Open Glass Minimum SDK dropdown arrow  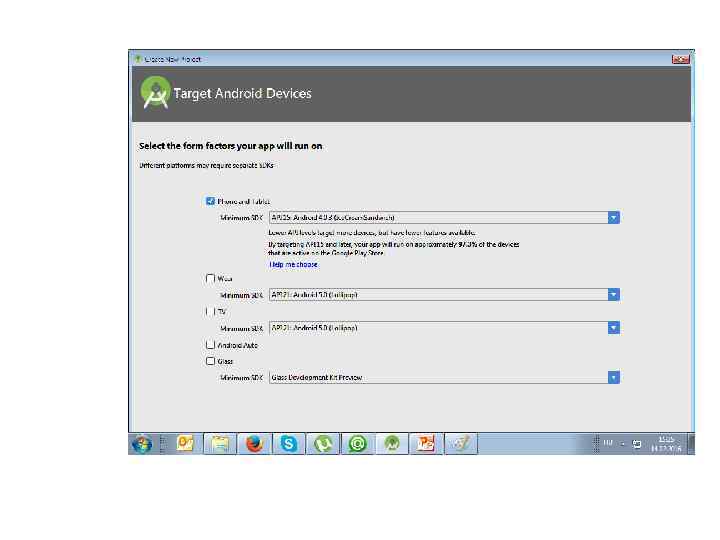pyautogui.click(x=613, y=377)
